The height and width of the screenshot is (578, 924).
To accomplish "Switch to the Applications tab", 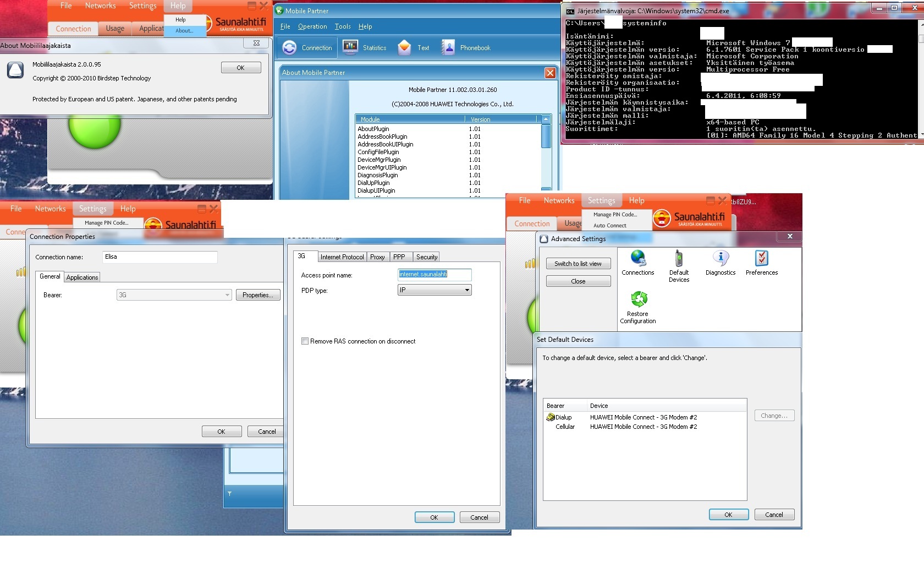I will click(x=82, y=277).
